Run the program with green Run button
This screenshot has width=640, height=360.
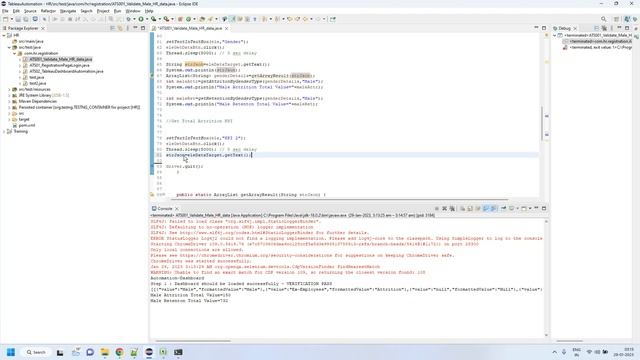pos(141,19)
